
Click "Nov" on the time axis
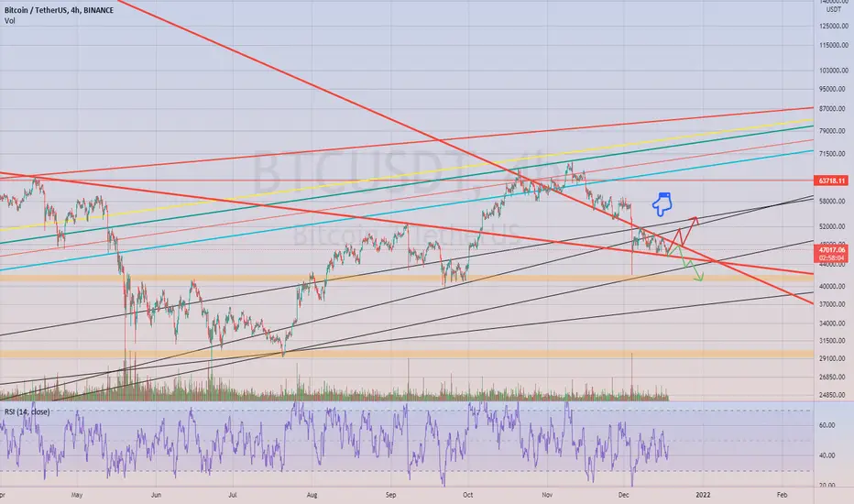click(547, 495)
